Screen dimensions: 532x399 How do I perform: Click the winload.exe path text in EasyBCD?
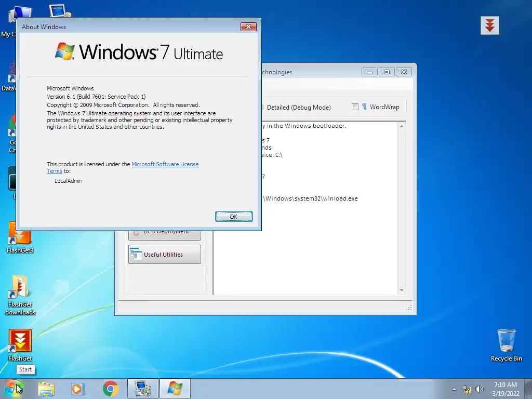click(x=310, y=198)
